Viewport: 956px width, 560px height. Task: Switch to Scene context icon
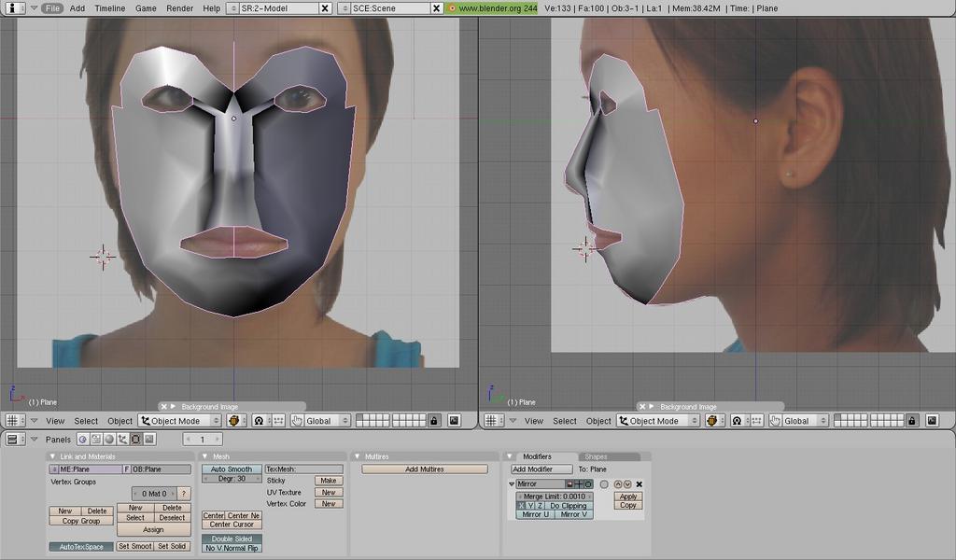(x=149, y=439)
